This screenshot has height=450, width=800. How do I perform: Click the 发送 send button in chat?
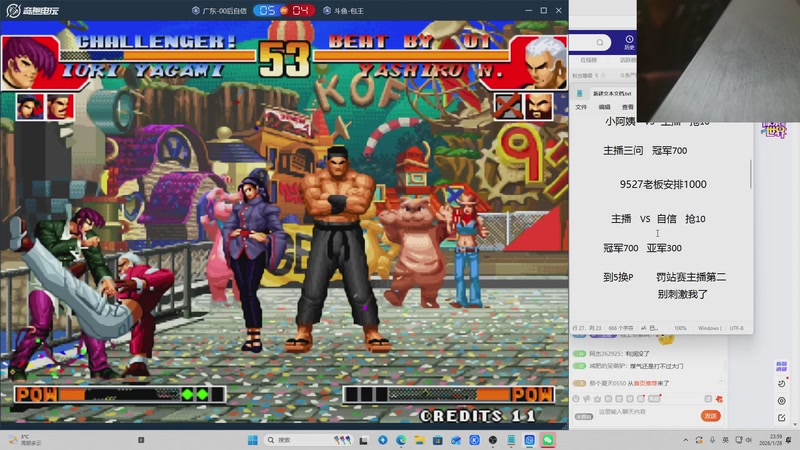click(710, 416)
